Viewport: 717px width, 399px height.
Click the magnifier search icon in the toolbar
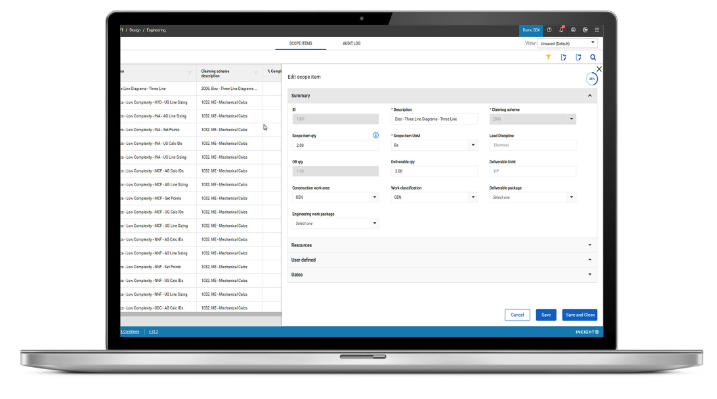pyautogui.click(x=593, y=57)
